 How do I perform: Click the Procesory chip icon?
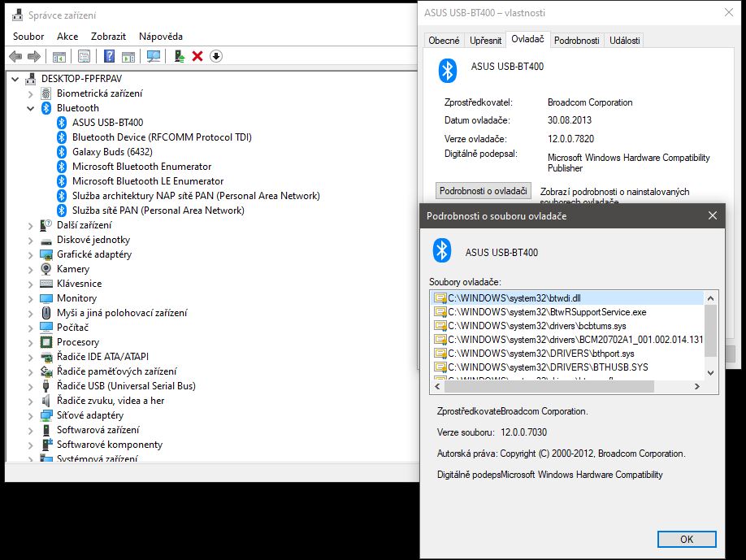pyautogui.click(x=46, y=342)
